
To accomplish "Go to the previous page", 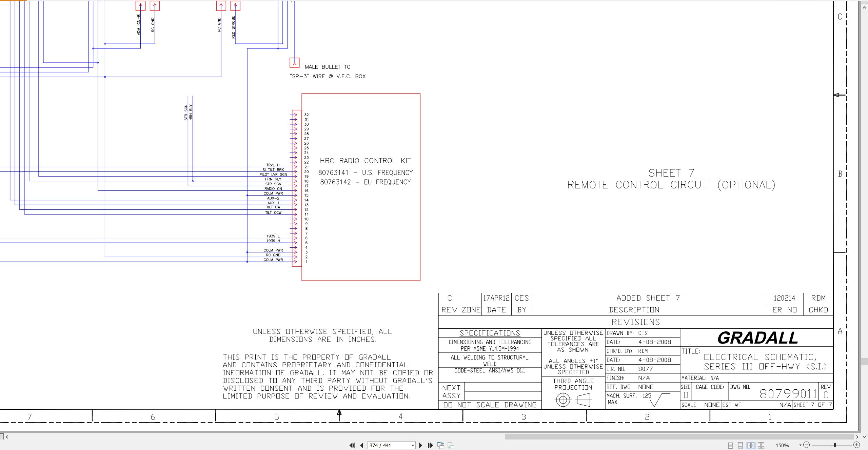I will tap(362, 445).
